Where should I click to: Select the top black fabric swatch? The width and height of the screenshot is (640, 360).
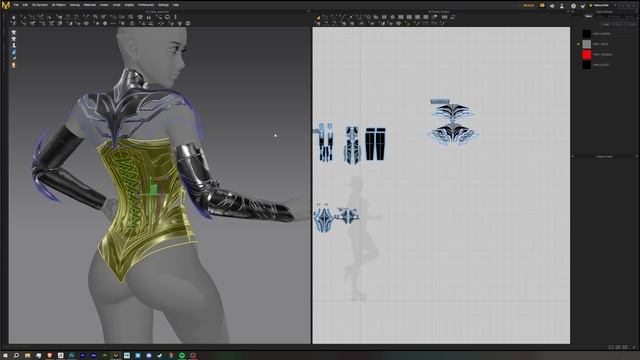tap(587, 33)
